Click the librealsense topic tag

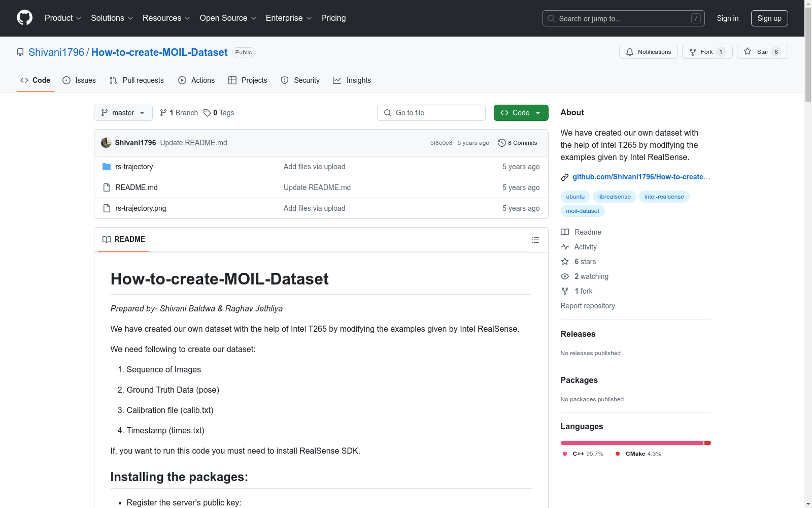click(x=614, y=197)
